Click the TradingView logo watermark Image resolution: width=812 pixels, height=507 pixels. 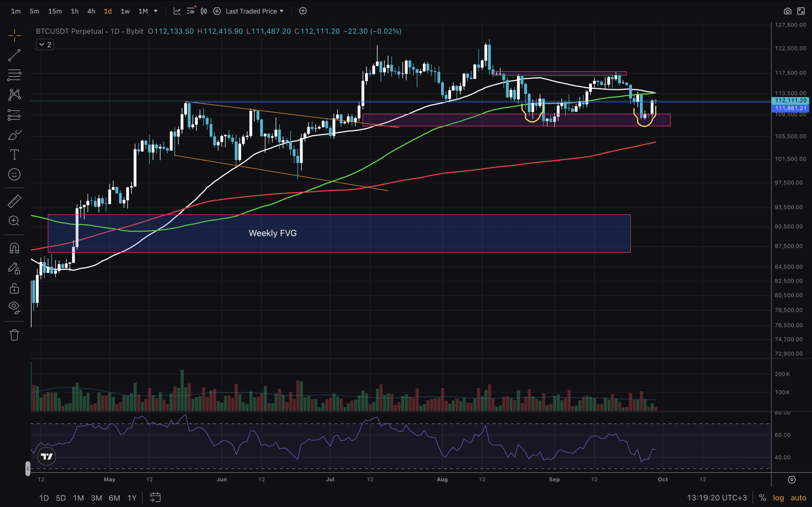(x=47, y=456)
